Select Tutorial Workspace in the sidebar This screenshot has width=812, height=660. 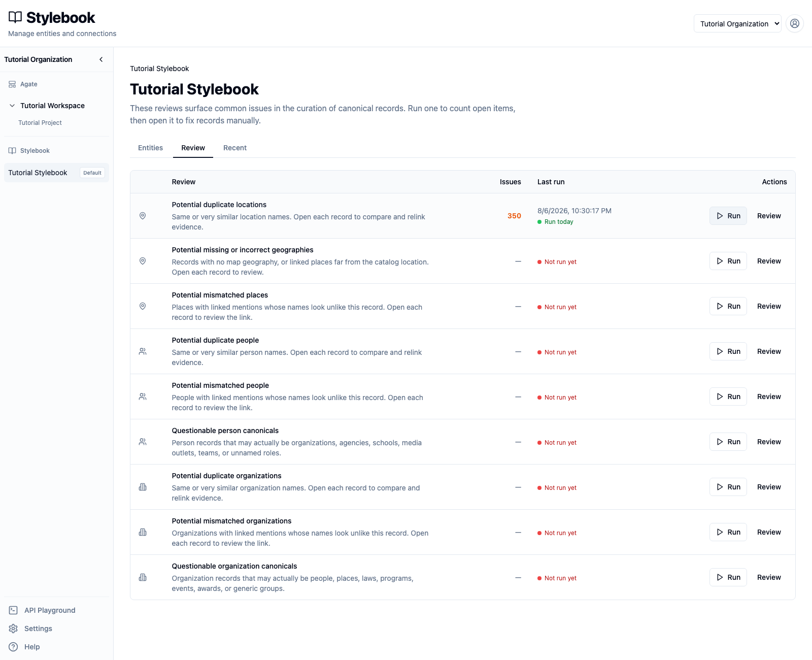(x=52, y=106)
